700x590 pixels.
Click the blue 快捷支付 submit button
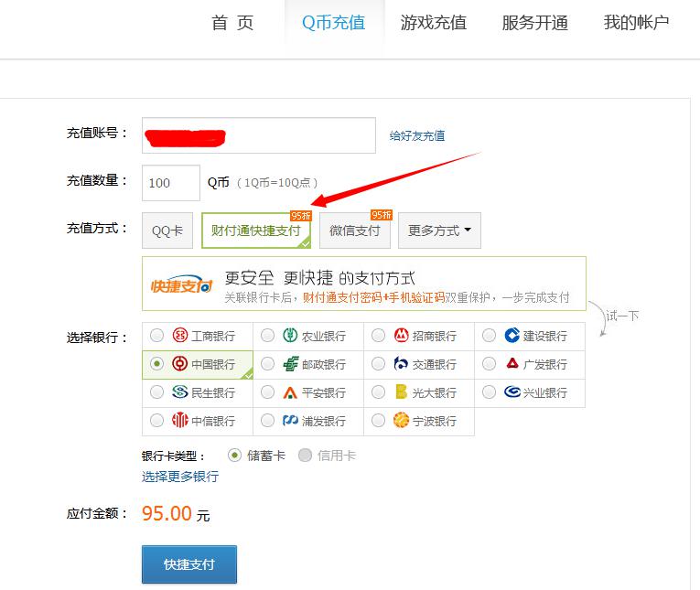tap(189, 564)
